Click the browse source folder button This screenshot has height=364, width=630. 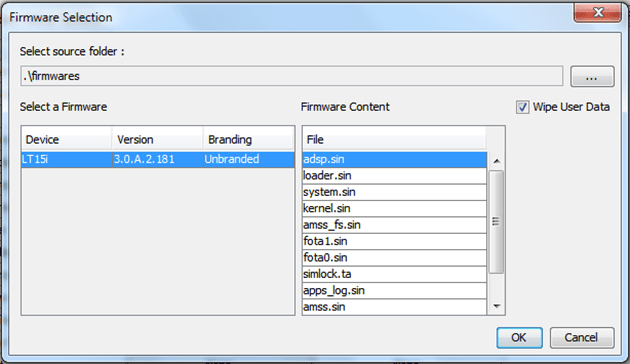592,76
